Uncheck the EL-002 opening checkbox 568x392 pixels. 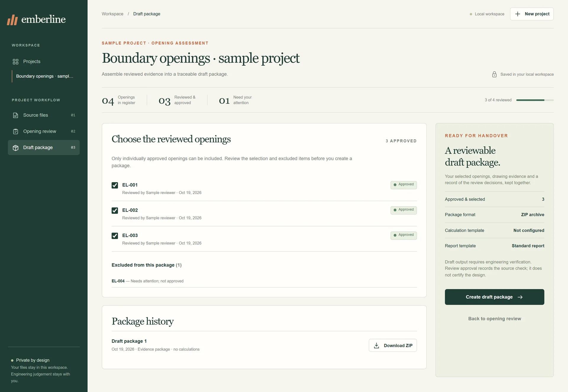[115, 210]
